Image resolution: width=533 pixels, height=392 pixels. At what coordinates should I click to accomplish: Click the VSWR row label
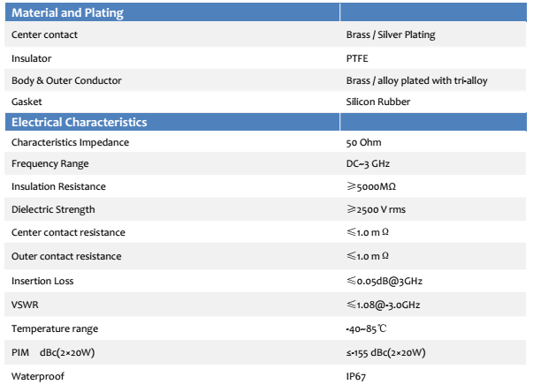point(25,305)
